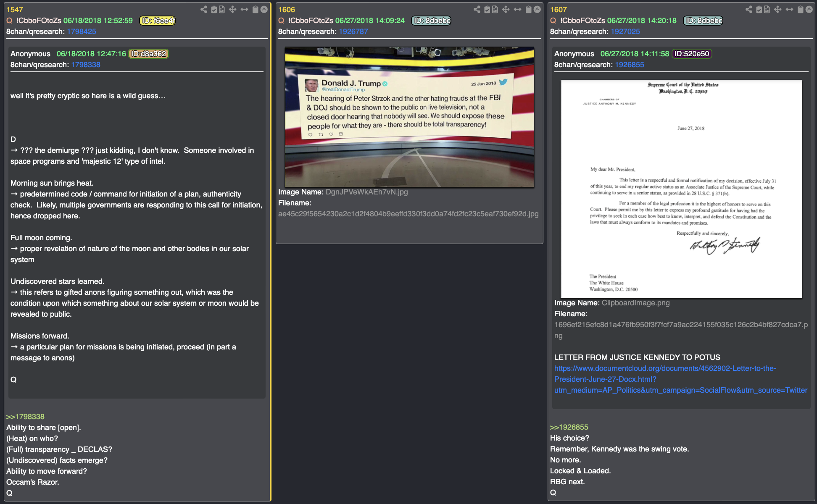Open the Trump tweet image thumbnail
The height and width of the screenshot is (504, 817).
pyautogui.click(x=409, y=117)
